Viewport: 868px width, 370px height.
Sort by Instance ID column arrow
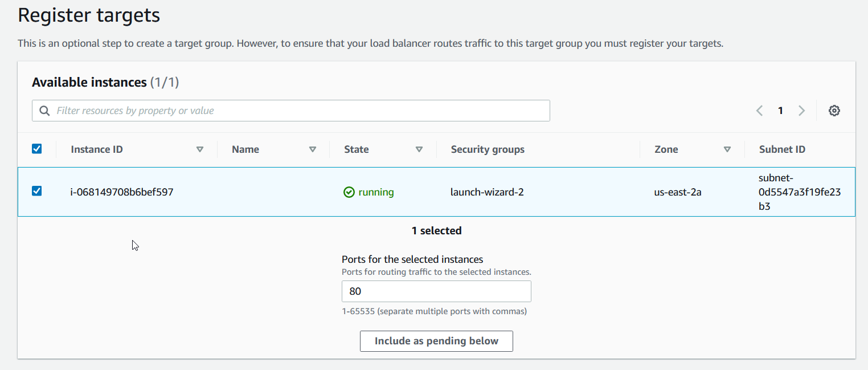[200, 149]
